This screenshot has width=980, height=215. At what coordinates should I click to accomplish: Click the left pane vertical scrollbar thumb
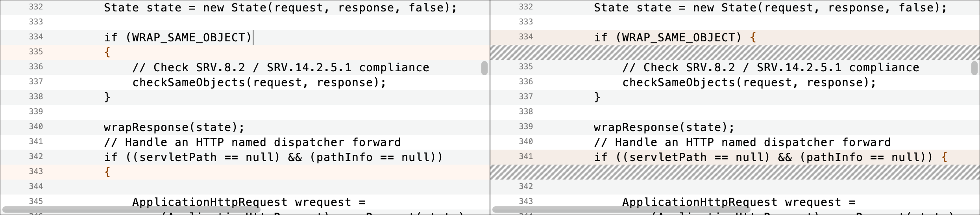pos(484,68)
